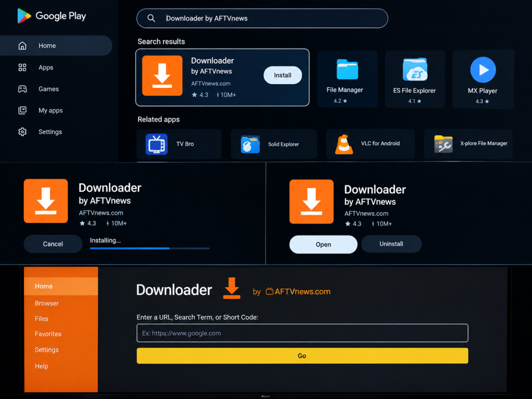Click AFTVnews.com link above the Open button

[366, 214]
